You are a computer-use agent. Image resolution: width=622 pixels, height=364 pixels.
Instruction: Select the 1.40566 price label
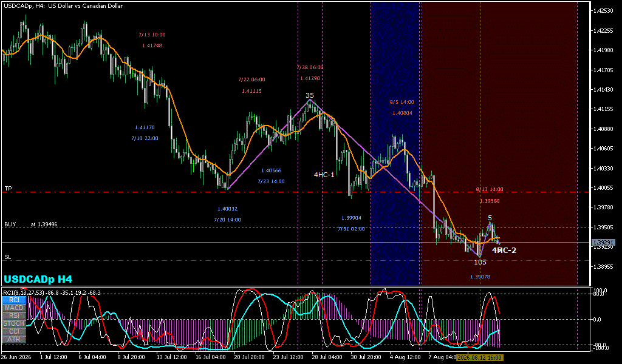[x=272, y=170]
